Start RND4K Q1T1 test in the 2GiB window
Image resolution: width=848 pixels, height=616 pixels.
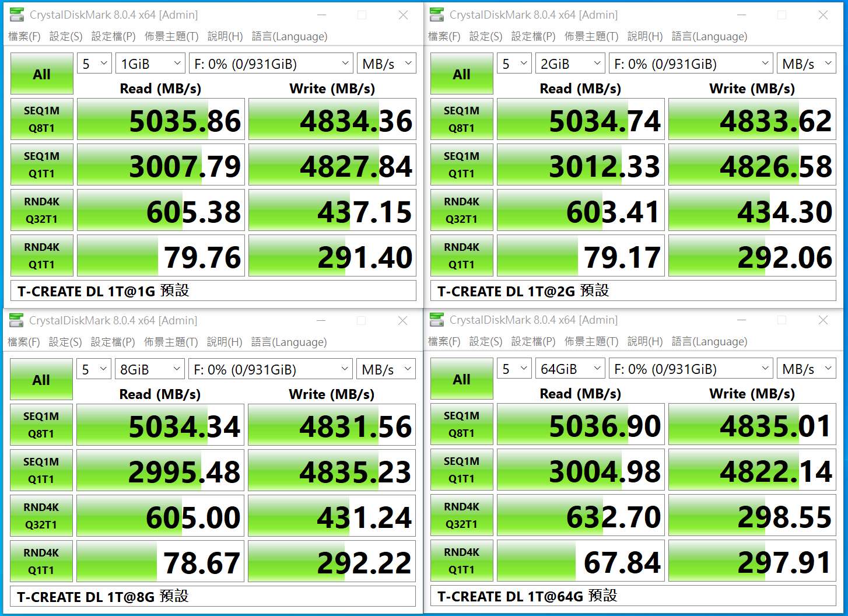pyautogui.click(x=462, y=256)
